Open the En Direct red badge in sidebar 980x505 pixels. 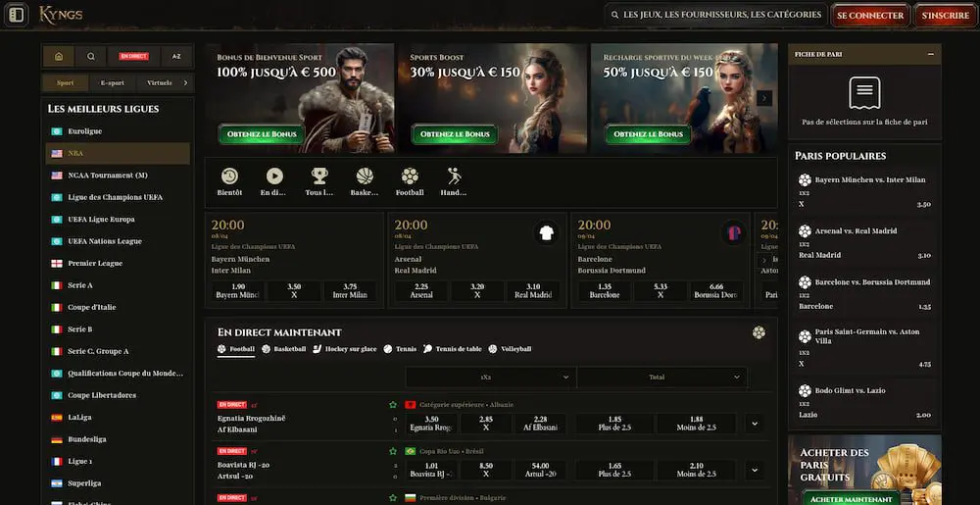pyautogui.click(x=133, y=56)
